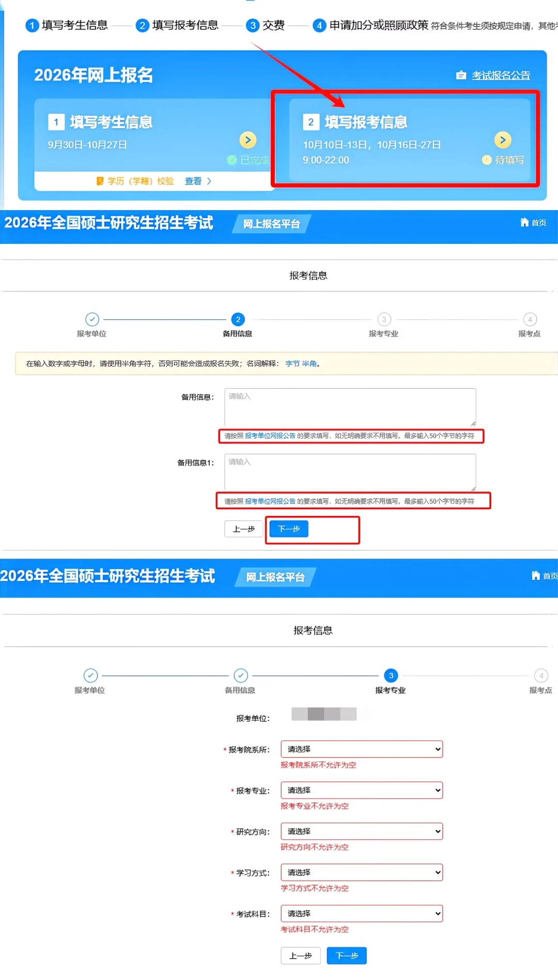
Task: Open the 报考院系所 dropdown
Action: coord(362,749)
